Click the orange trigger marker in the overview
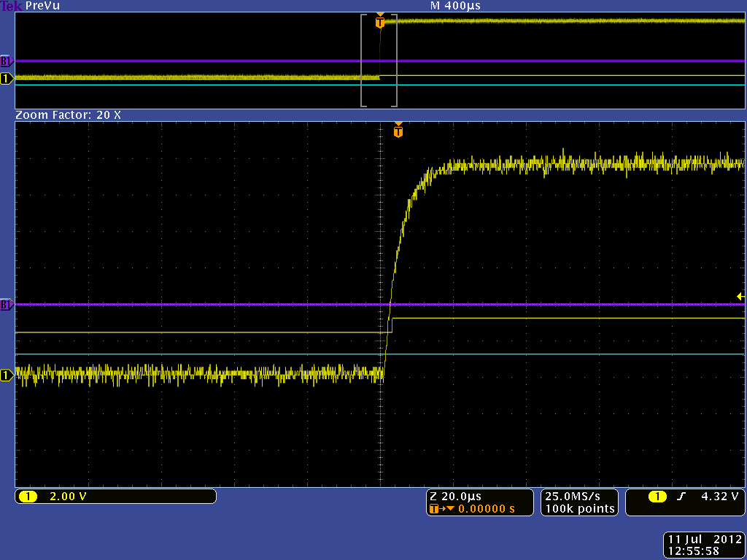The width and height of the screenshot is (747, 560). 379,21
